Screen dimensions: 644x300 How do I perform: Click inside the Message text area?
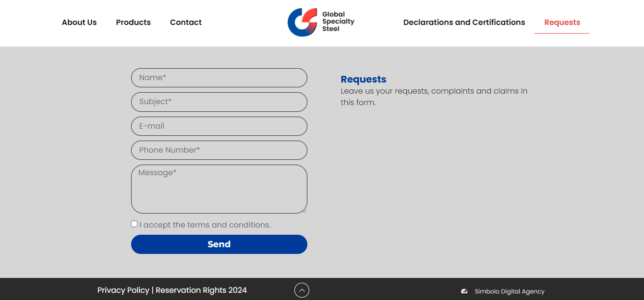[219, 190]
